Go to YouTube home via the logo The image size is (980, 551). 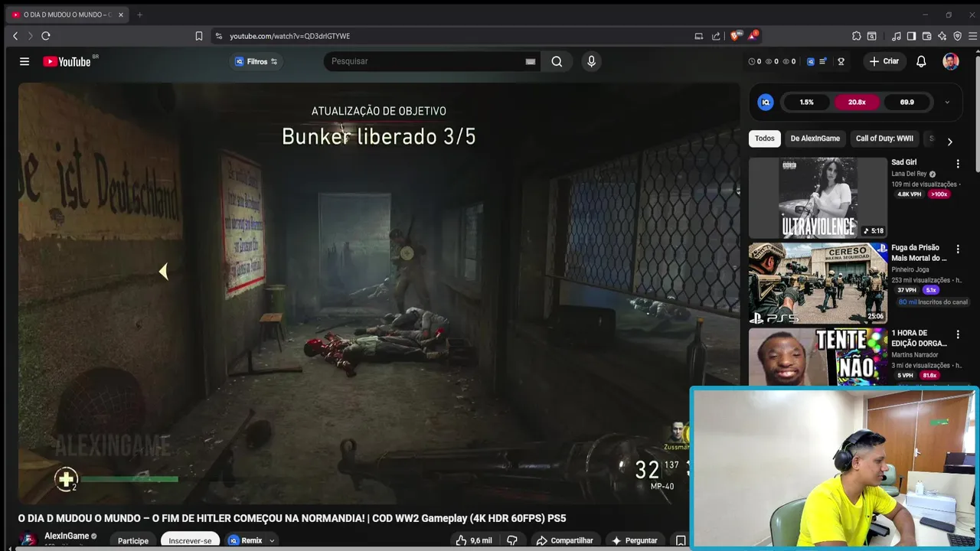[x=67, y=61]
